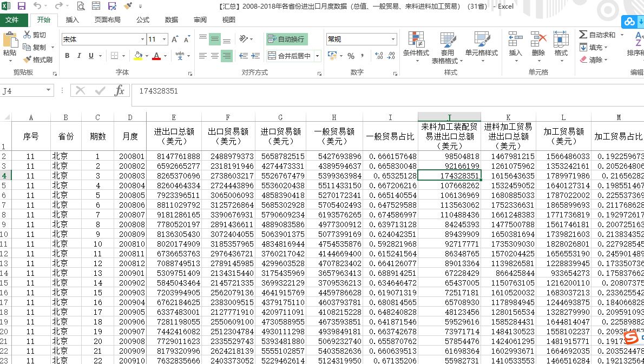Apply the yellow fill color swatch
This screenshot has height=364, width=644.
point(137,56)
